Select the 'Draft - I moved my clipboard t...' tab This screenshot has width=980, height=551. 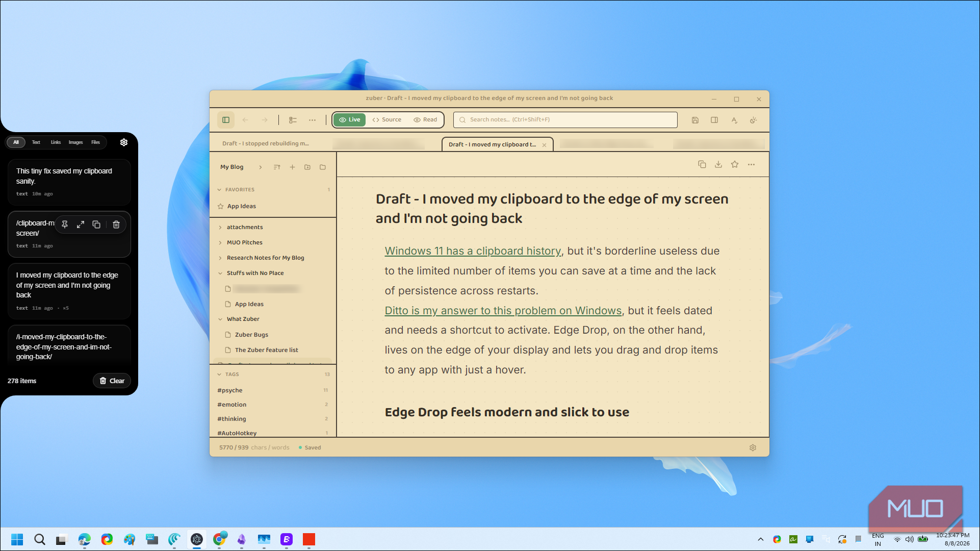pos(492,145)
